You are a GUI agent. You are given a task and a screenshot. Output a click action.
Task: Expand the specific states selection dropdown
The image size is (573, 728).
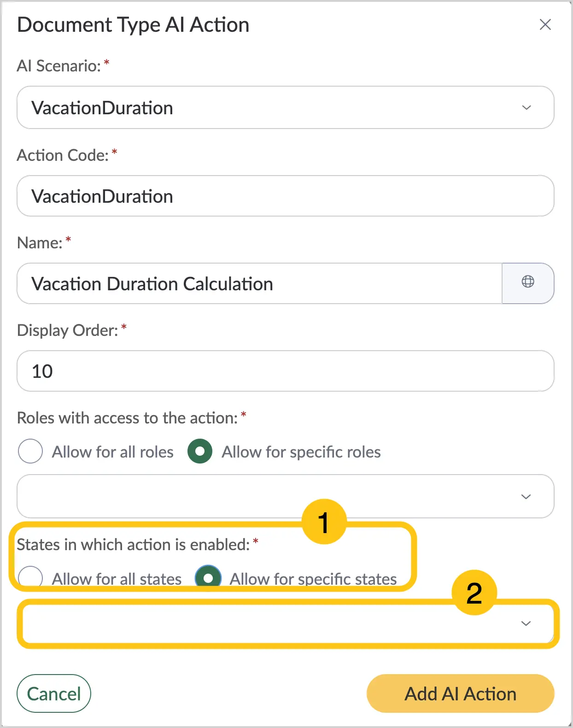pos(285,623)
